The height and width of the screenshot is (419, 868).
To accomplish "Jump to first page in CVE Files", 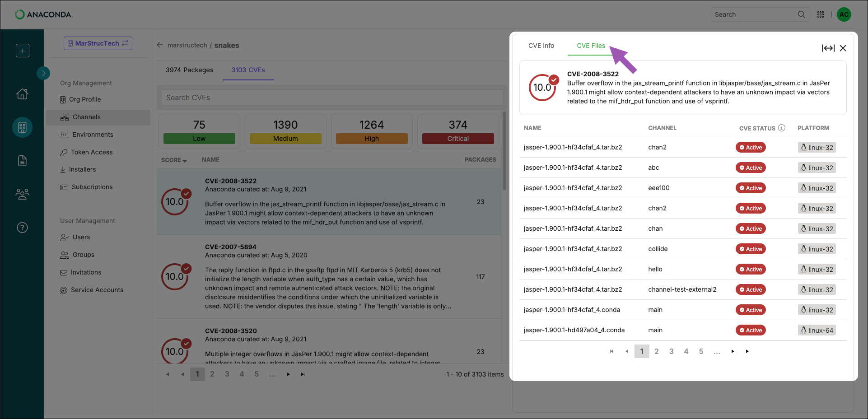I will click(611, 351).
